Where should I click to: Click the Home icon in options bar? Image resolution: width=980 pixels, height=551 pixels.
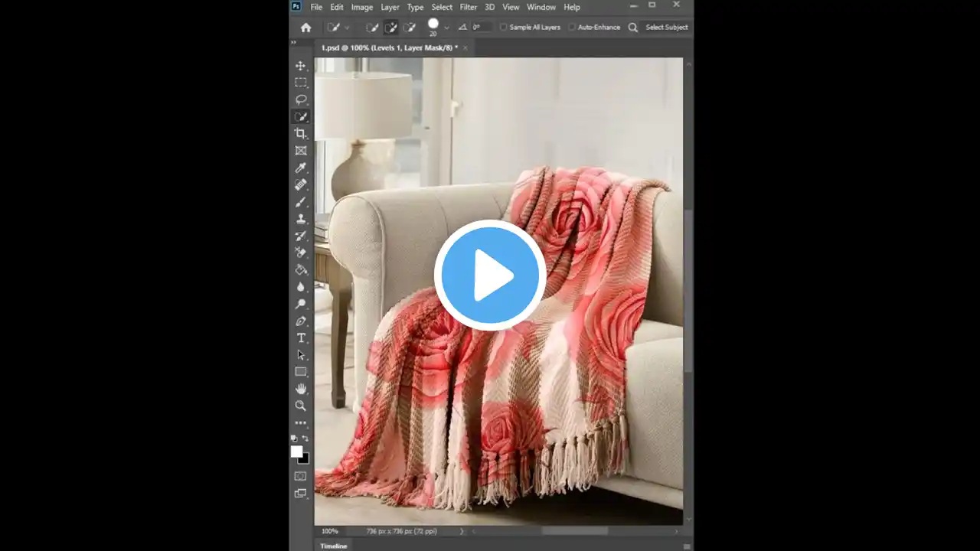coord(306,28)
